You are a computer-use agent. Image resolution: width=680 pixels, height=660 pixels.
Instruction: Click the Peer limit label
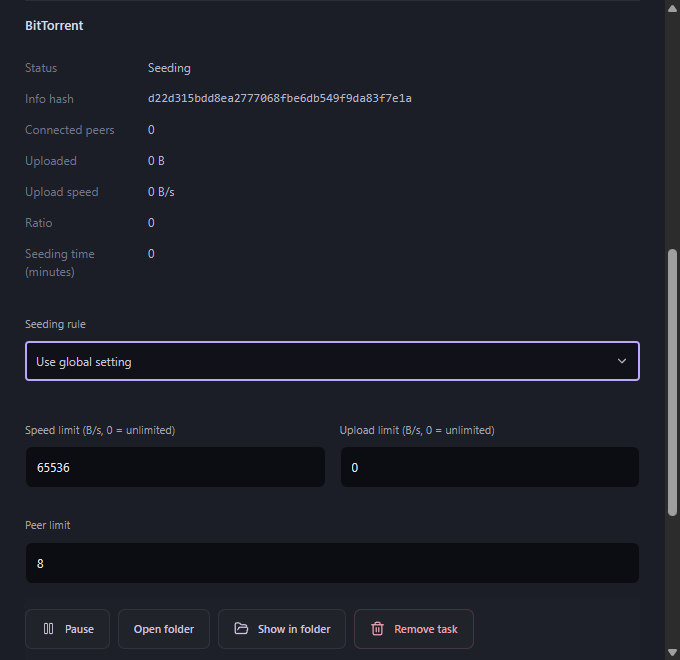pyautogui.click(x=48, y=525)
